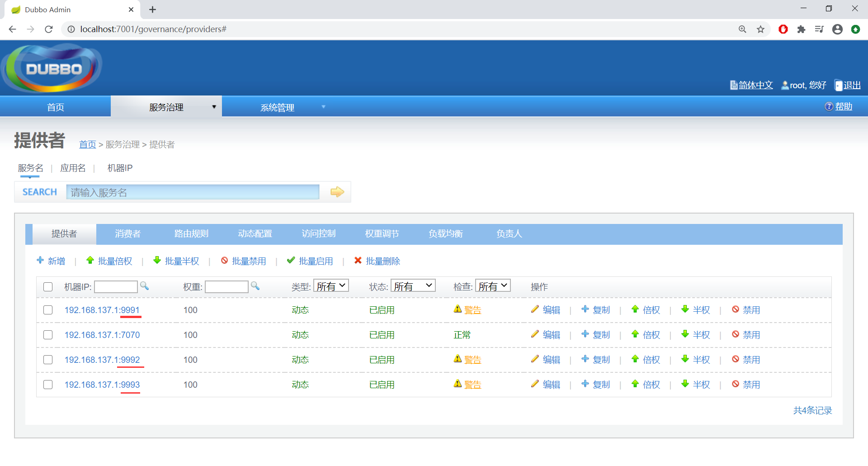868x466 pixels.
Task: Click the browser address bar URL
Action: pyautogui.click(x=153, y=29)
